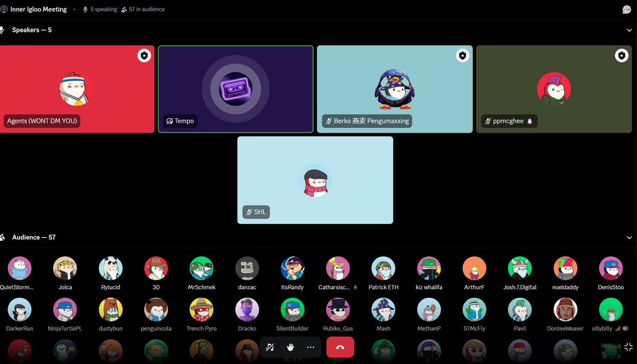Click moderator badge on Berko tile
The width and height of the screenshot is (637, 364).
tap(462, 55)
